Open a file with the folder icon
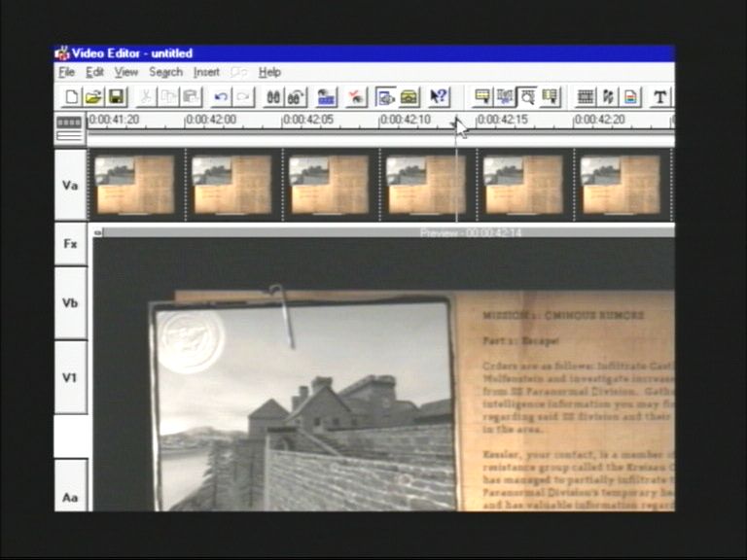The image size is (747, 560). pos(93,97)
